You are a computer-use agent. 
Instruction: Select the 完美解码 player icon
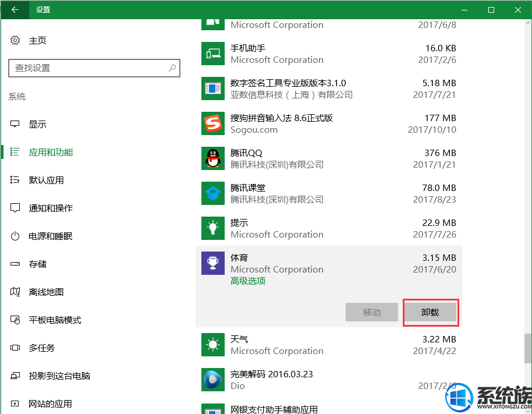pos(213,380)
